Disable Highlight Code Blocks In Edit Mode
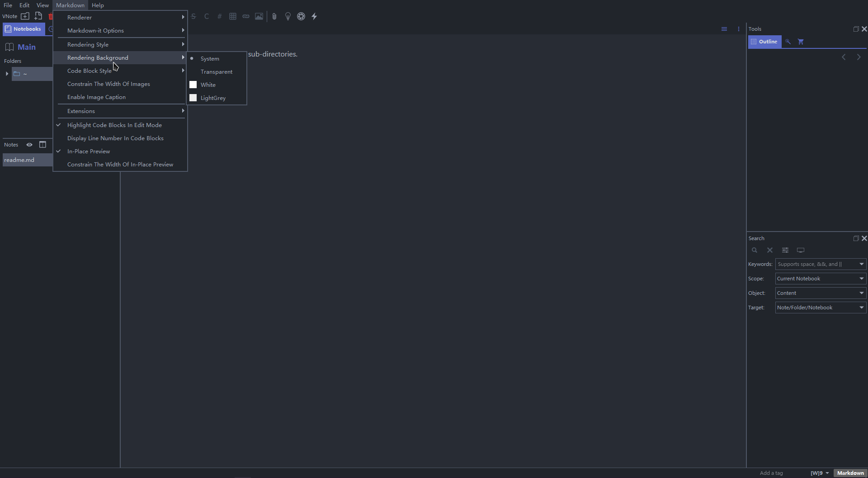The image size is (868, 478). [x=114, y=125]
